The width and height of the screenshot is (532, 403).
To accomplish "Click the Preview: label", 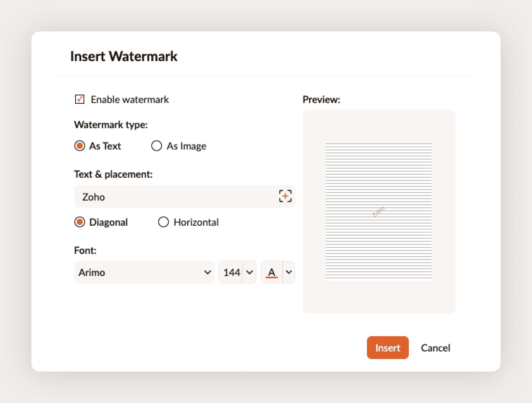I will click(321, 100).
